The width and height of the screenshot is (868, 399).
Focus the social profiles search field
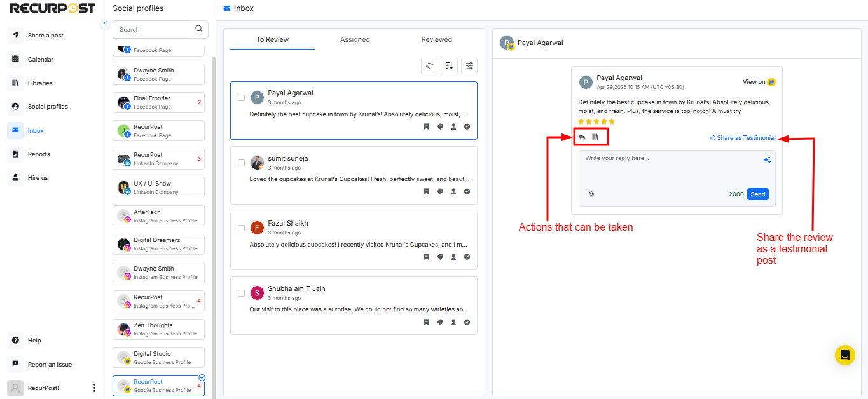(160, 29)
